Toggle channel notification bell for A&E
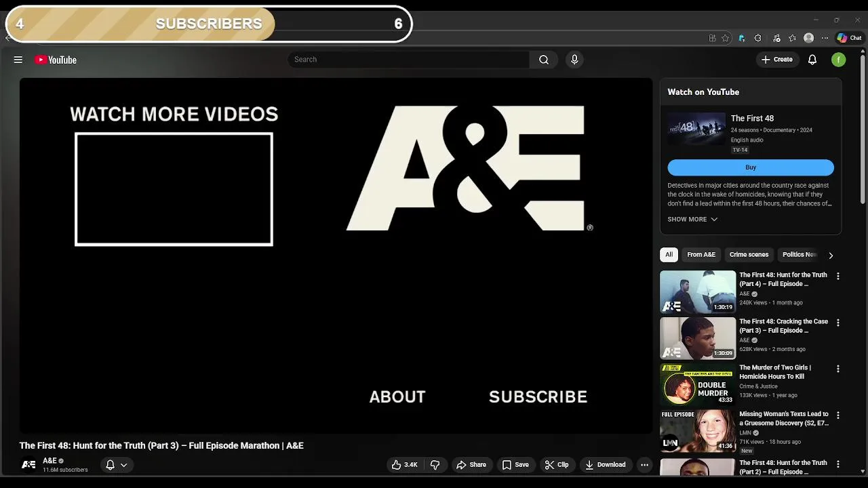The width and height of the screenshot is (868, 488). [x=110, y=464]
